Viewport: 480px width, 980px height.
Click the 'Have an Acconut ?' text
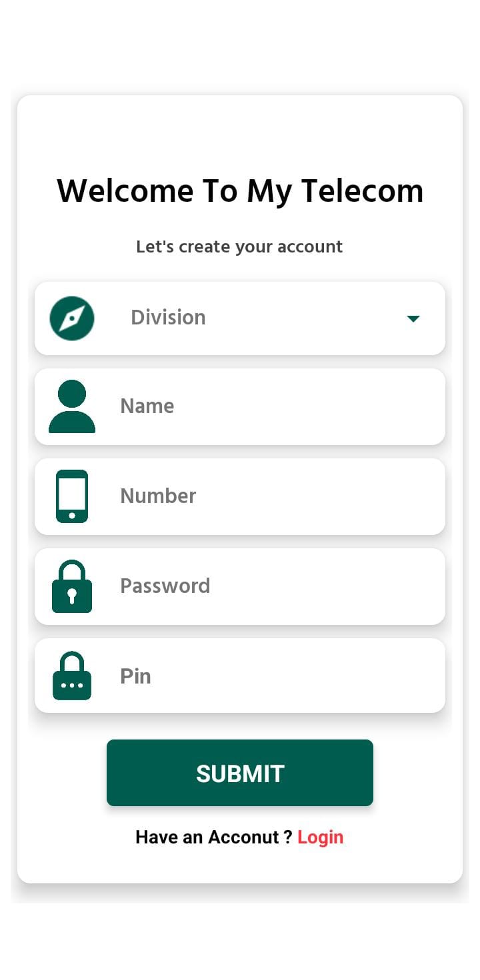point(214,837)
